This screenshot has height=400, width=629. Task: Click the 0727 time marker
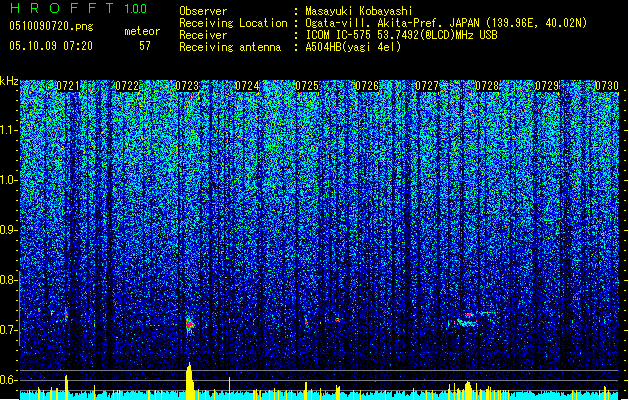coord(427,86)
